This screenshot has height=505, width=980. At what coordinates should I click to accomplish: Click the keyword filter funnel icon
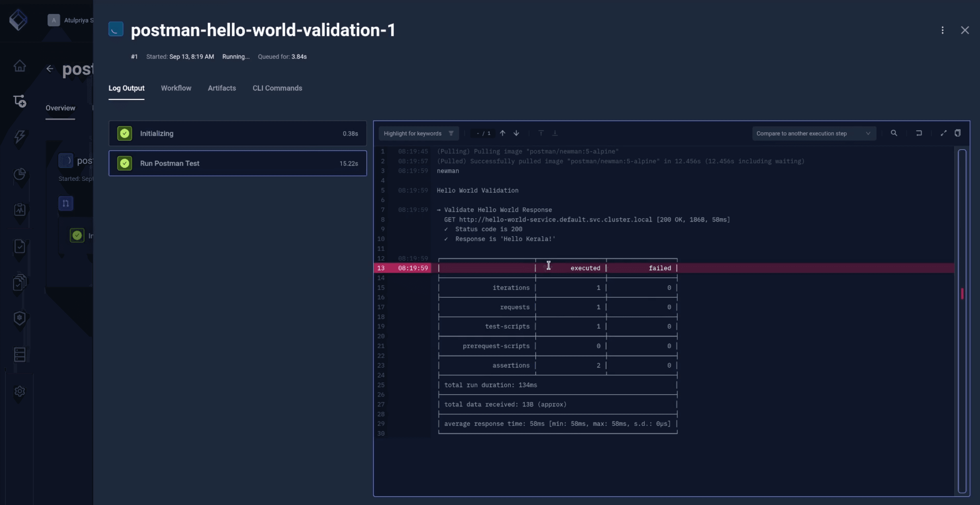pos(451,133)
